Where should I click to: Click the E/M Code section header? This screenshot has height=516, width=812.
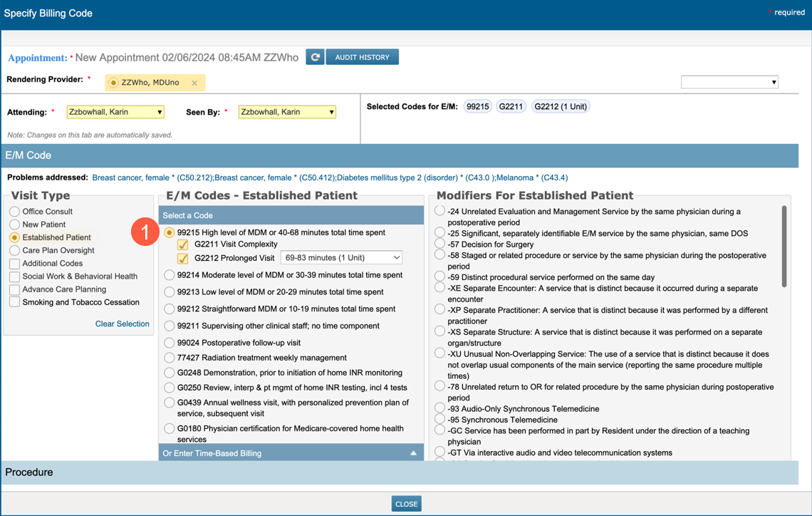click(28, 155)
